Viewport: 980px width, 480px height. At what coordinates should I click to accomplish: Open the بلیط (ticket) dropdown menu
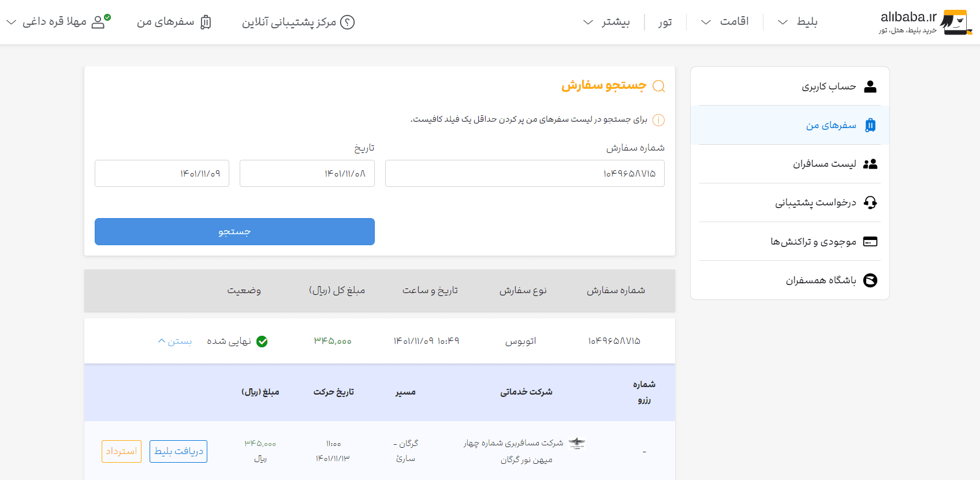798,22
